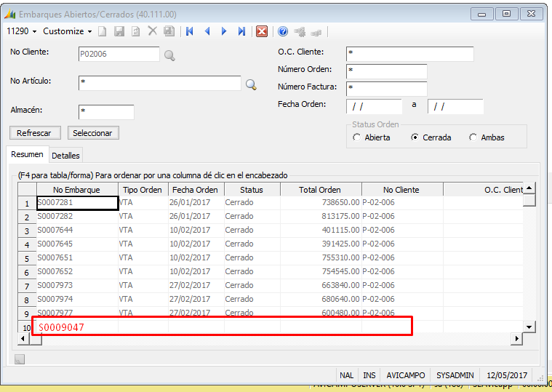This screenshot has height=392, width=552.
Task: Select the Ambas status option
Action: (473, 137)
